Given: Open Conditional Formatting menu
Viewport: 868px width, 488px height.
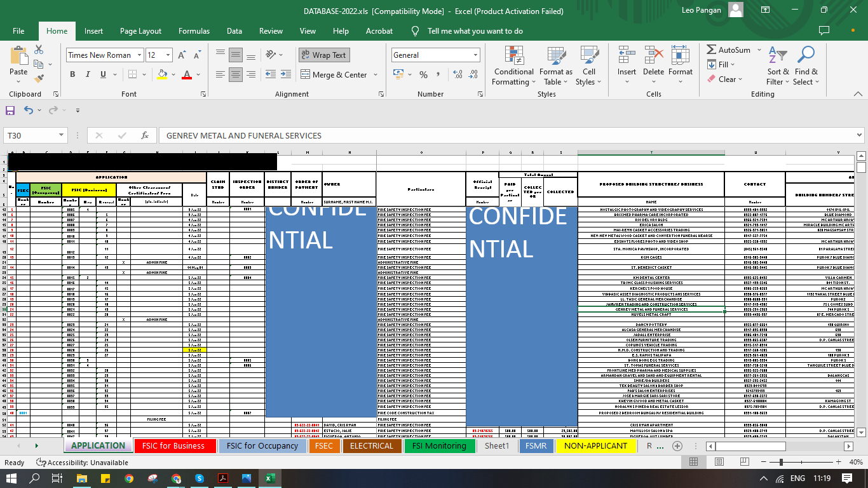Looking at the screenshot, I should pos(513,65).
